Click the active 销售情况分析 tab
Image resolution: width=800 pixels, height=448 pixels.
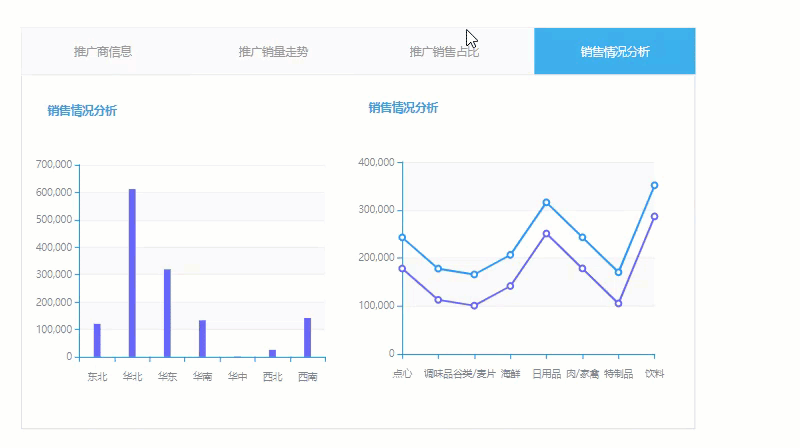click(615, 52)
